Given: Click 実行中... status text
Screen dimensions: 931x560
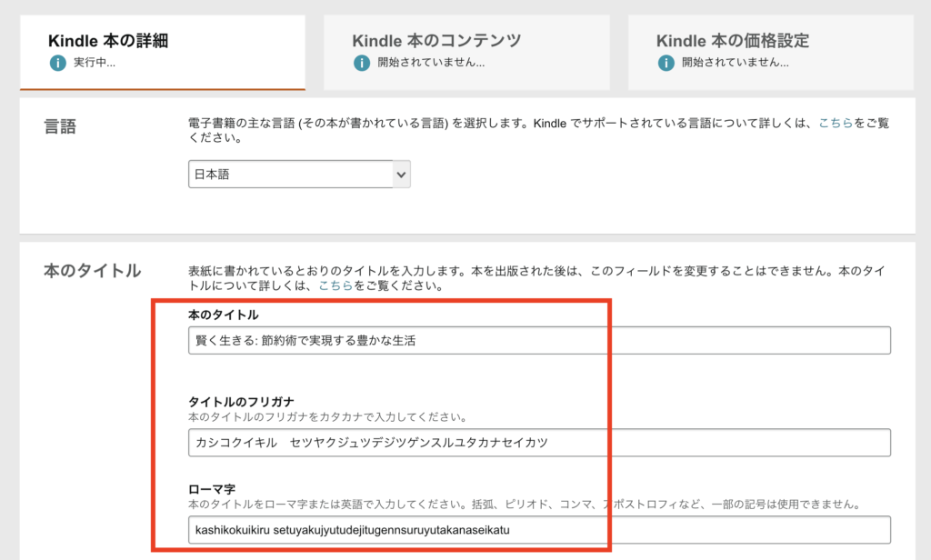Looking at the screenshot, I should [95, 63].
